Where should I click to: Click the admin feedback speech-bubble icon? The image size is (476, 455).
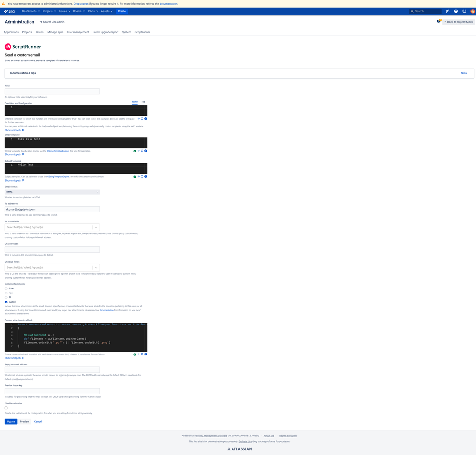click(x=439, y=21)
